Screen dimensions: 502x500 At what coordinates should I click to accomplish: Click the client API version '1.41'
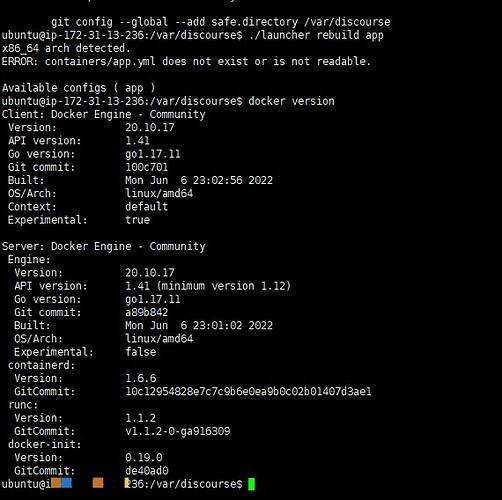pyautogui.click(x=137, y=141)
